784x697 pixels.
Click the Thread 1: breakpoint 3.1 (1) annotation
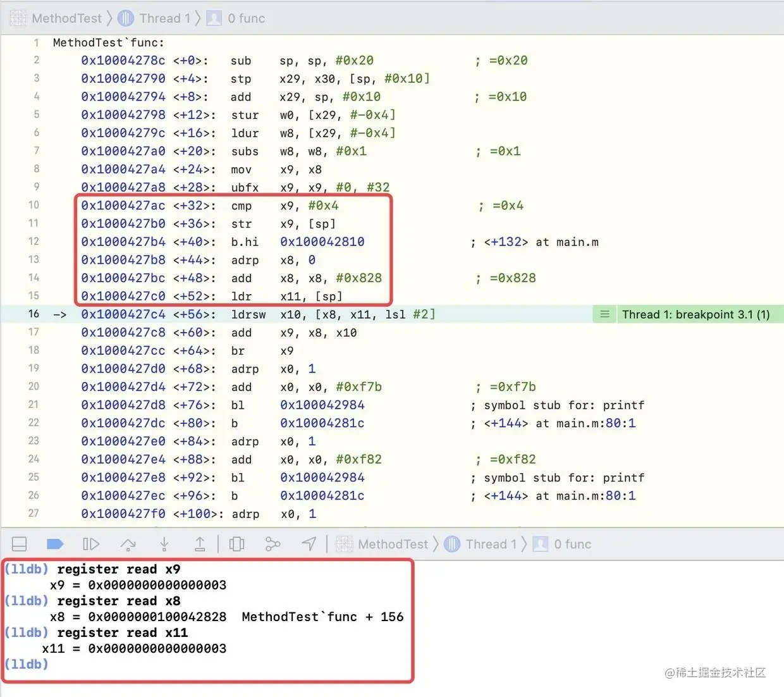[696, 314]
